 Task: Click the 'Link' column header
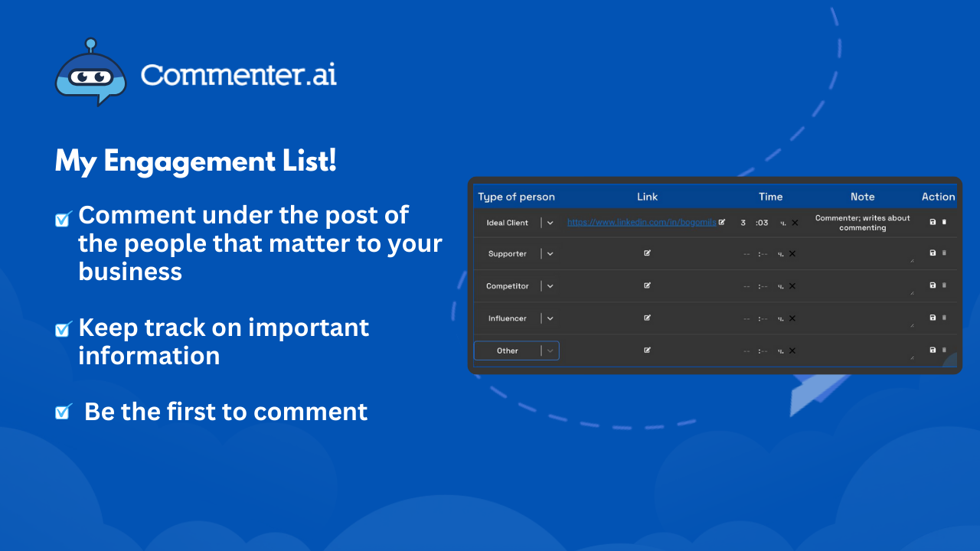[648, 197]
